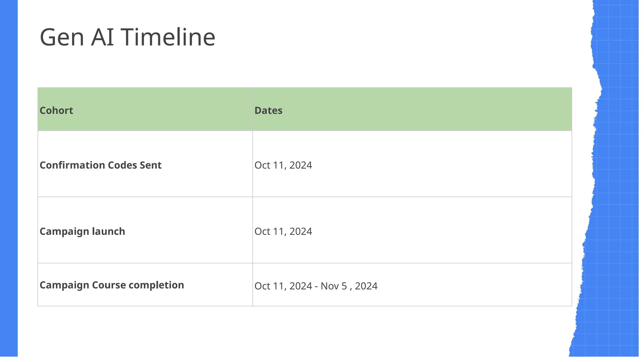Select the date beside Campaign launch
The width and height of the screenshot is (644, 362).
click(x=283, y=231)
